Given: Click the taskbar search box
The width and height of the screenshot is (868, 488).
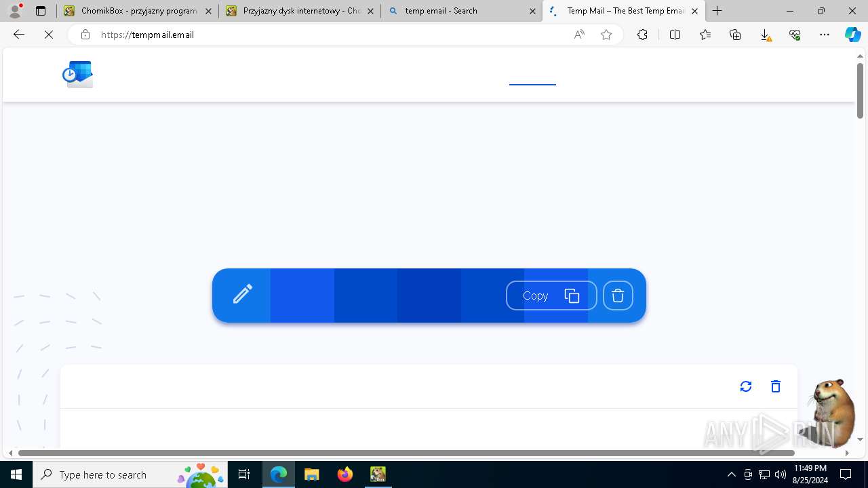Looking at the screenshot, I should pyautogui.click(x=130, y=474).
